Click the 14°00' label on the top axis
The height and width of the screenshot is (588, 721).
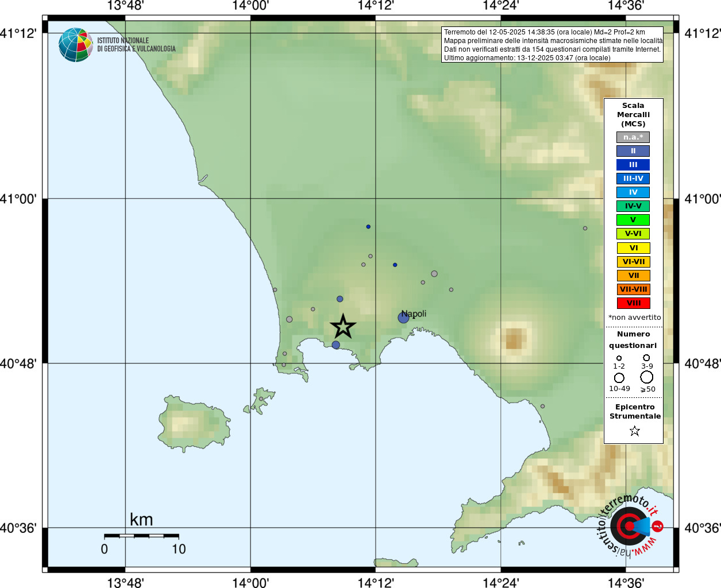(x=250, y=6)
